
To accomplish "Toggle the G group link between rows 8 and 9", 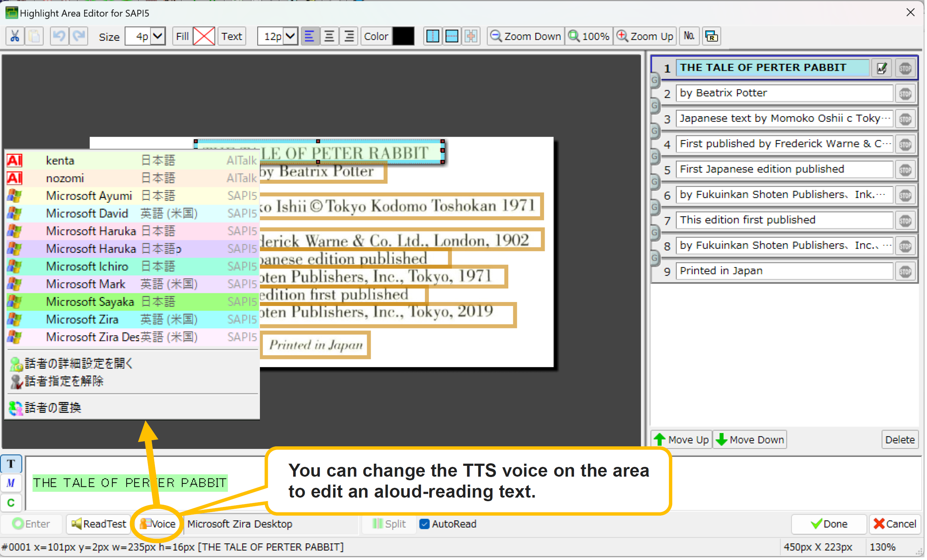I will click(x=654, y=258).
